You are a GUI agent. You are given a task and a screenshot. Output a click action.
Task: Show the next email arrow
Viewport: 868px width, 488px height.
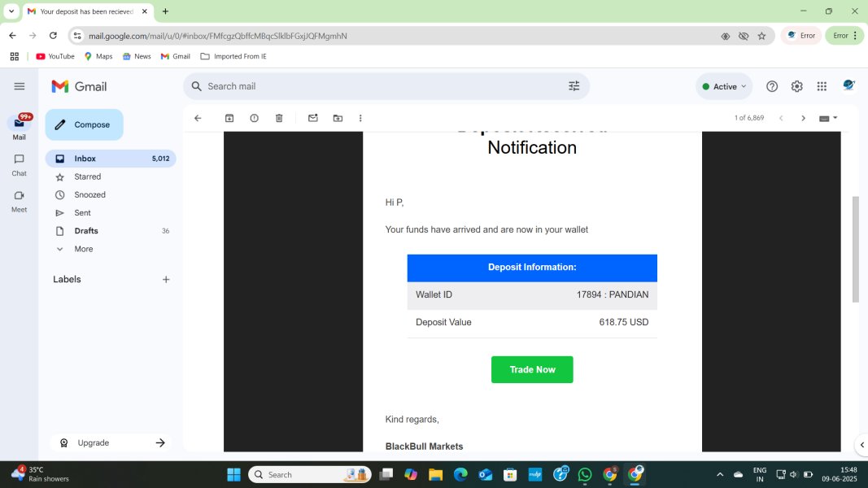point(803,118)
